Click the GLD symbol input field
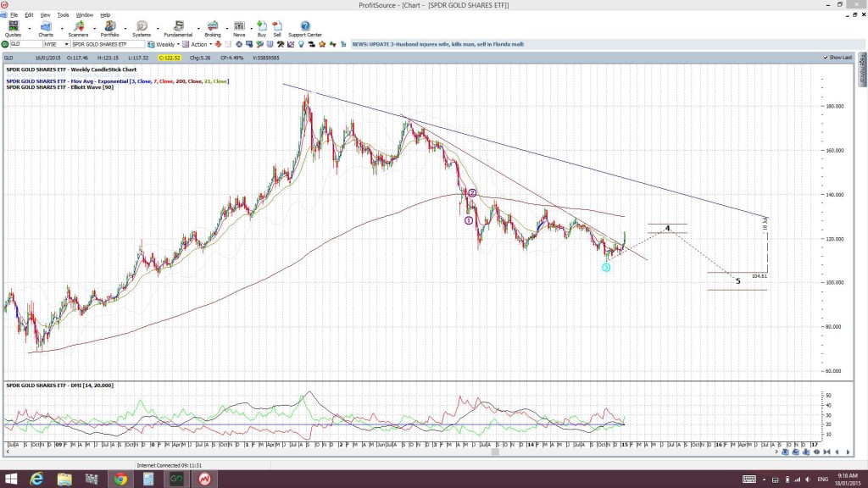 tap(25, 44)
